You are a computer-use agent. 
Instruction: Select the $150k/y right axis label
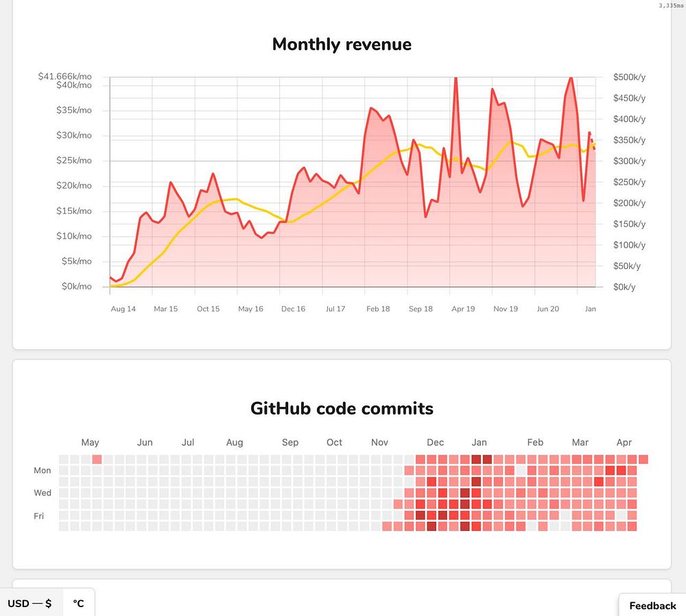(x=629, y=224)
